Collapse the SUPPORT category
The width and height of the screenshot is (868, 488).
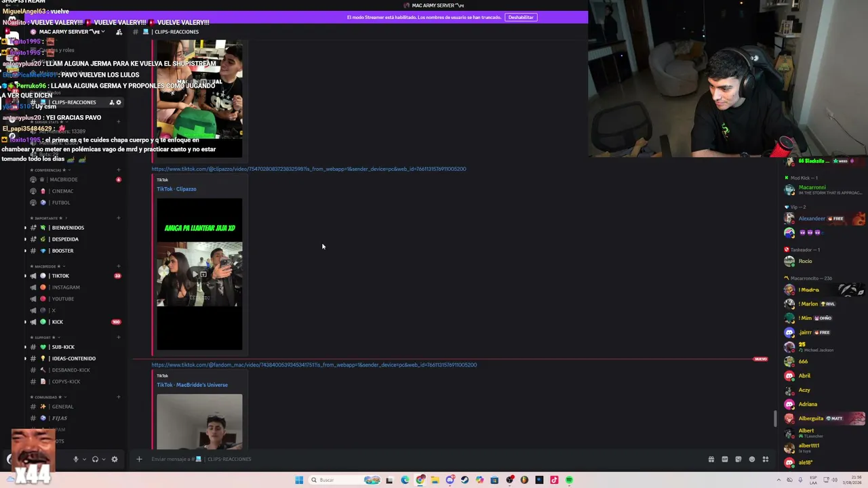tap(43, 338)
